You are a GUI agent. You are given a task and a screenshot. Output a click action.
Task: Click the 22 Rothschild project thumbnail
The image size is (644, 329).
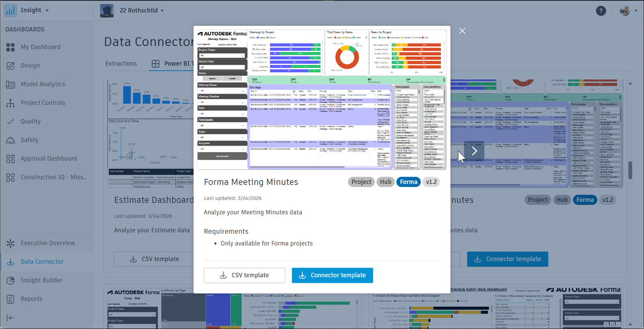[x=107, y=10]
